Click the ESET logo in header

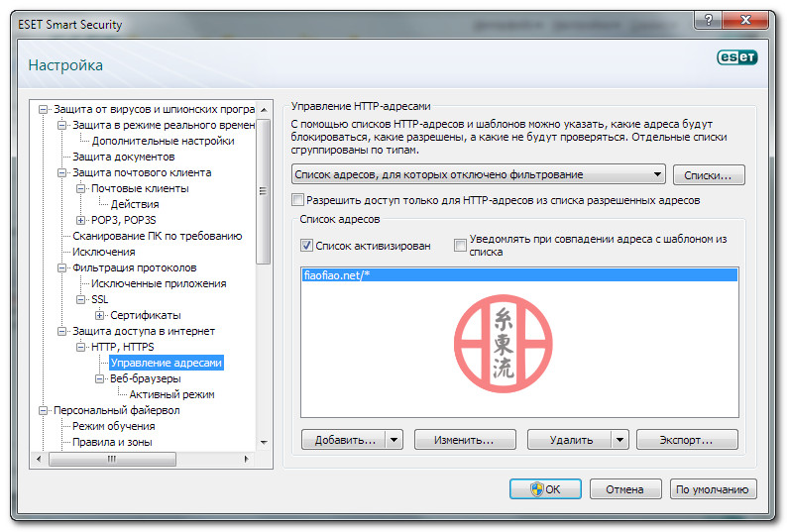[736, 57]
